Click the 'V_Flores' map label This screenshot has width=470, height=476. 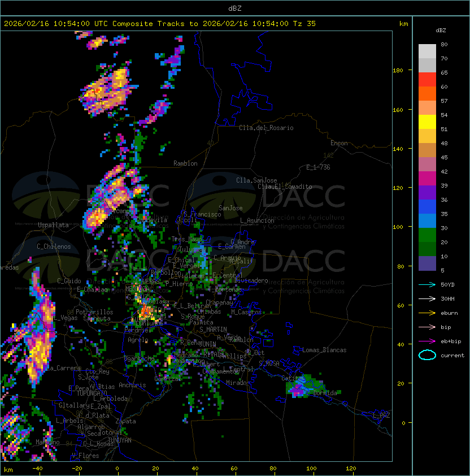click(x=85, y=456)
